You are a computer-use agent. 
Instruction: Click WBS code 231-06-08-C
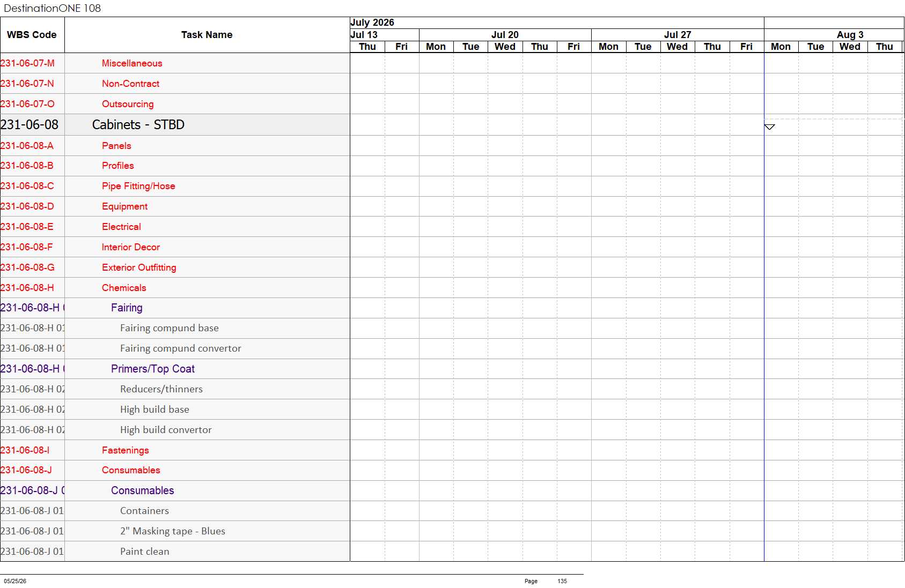tap(27, 186)
